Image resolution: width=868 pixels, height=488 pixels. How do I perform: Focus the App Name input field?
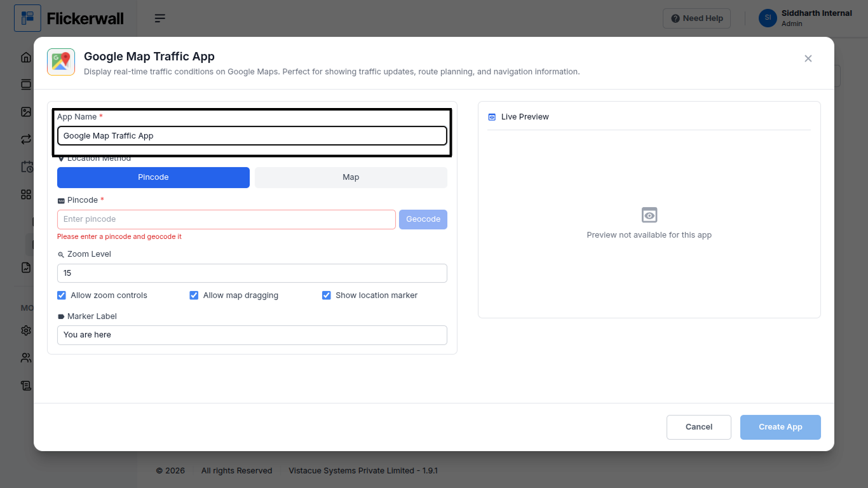pos(252,136)
